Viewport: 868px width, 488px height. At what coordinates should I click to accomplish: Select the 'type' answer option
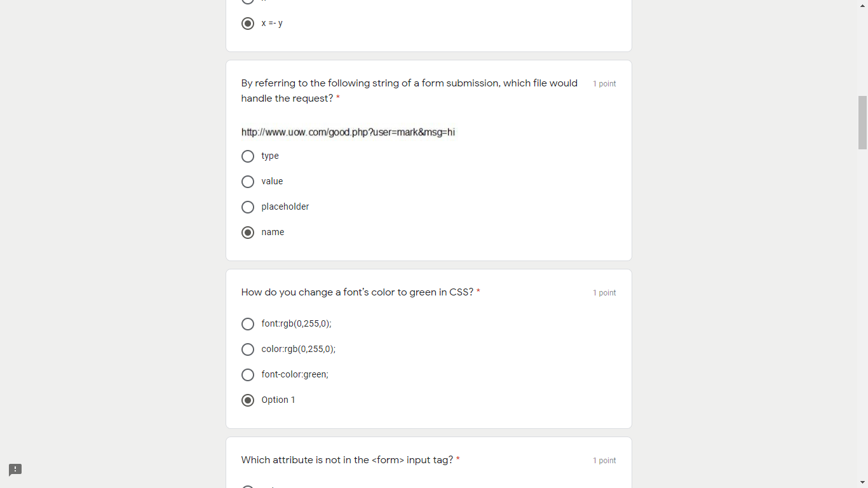[x=248, y=156]
